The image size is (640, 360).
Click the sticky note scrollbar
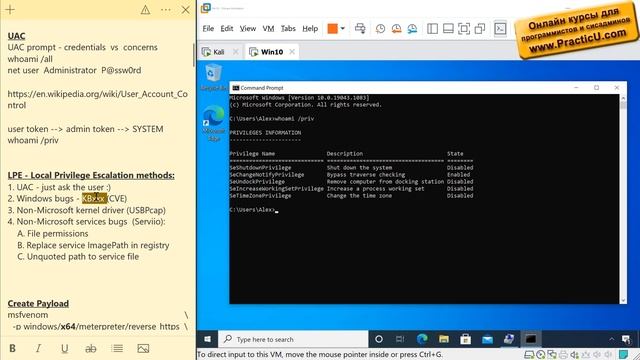coord(194,55)
